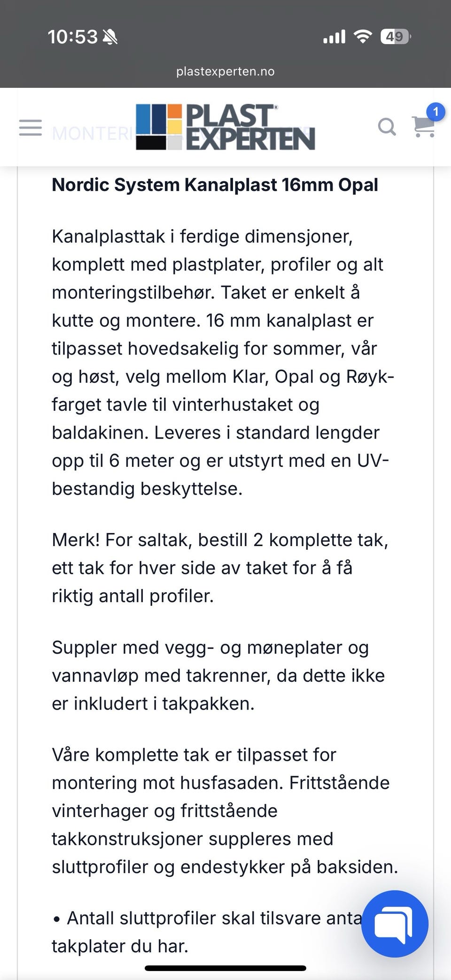Tap the Antall sluttprofiler bullet point
Screen dimensions: 451x980
tap(207, 932)
